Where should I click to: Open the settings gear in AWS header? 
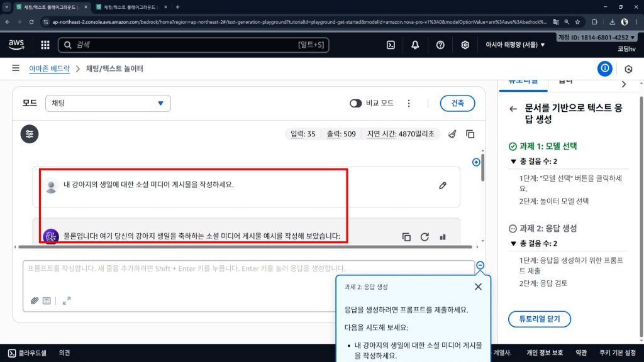point(465,45)
